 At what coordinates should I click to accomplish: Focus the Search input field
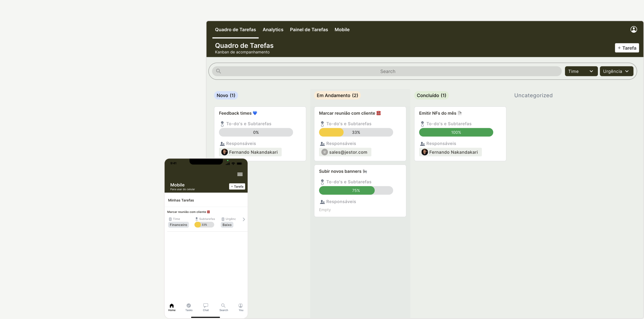(x=387, y=71)
